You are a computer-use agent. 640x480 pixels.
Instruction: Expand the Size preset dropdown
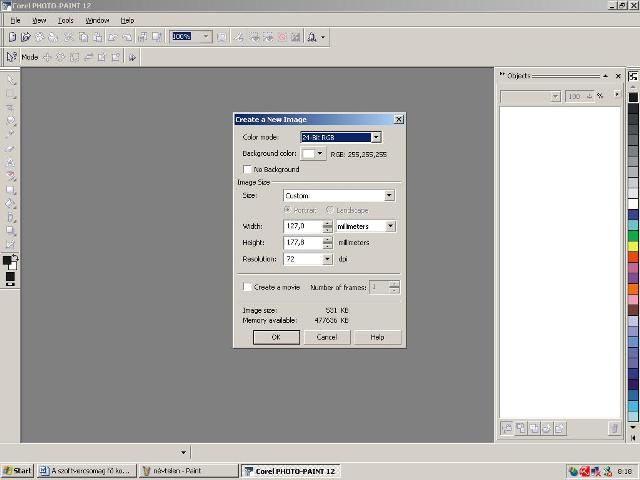click(x=389, y=196)
